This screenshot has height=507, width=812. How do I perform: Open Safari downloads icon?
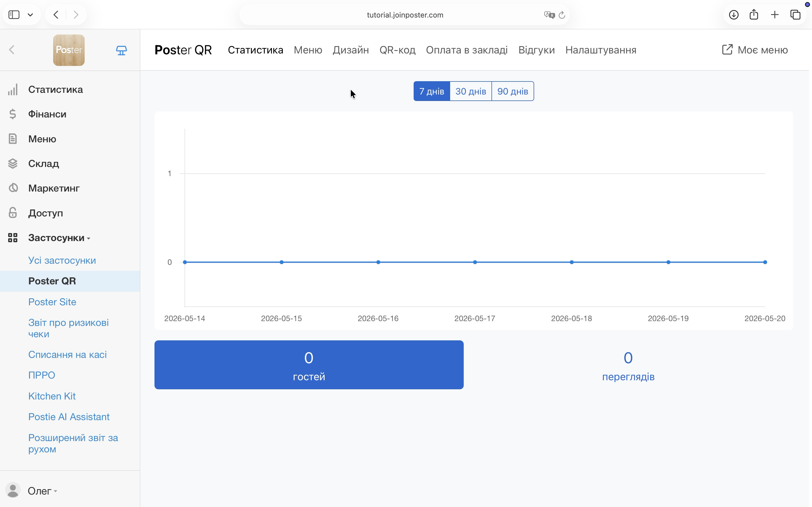[x=734, y=15]
